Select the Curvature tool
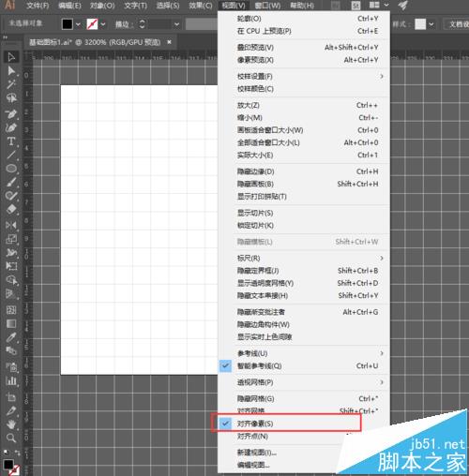The image size is (469, 476). (11, 127)
